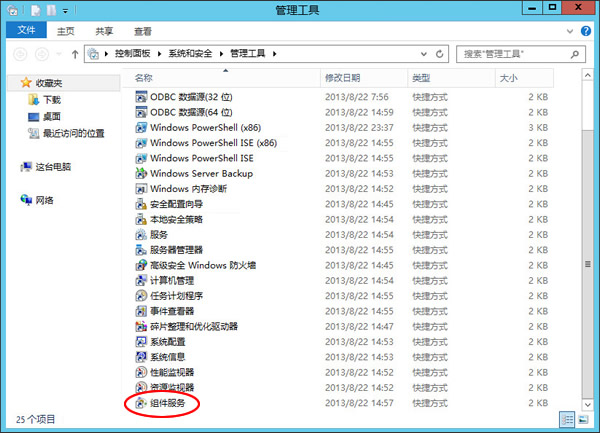This screenshot has height=433, width=600.
Task: Select Windows PowerShell ISE (x86)
Action: tap(212, 143)
